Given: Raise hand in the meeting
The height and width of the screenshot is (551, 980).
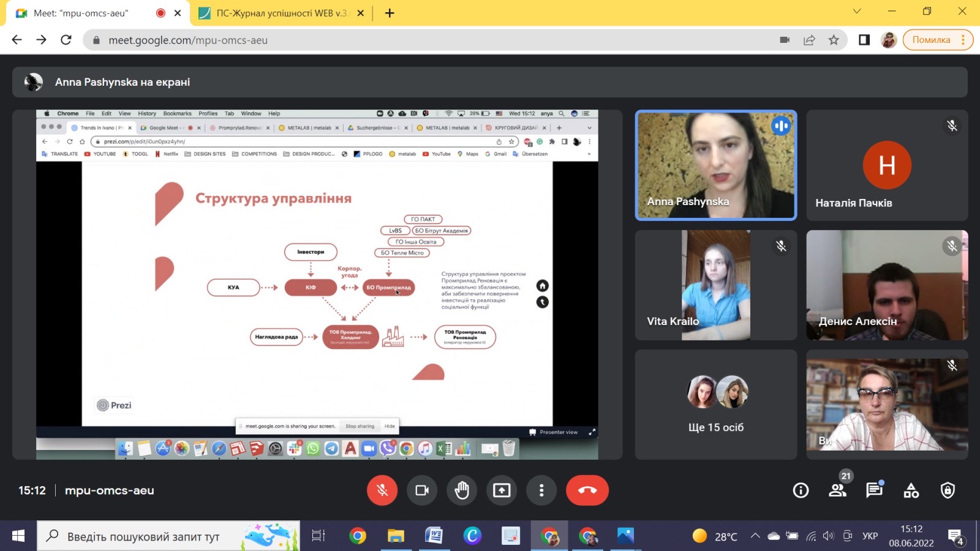Looking at the screenshot, I should click(x=462, y=490).
